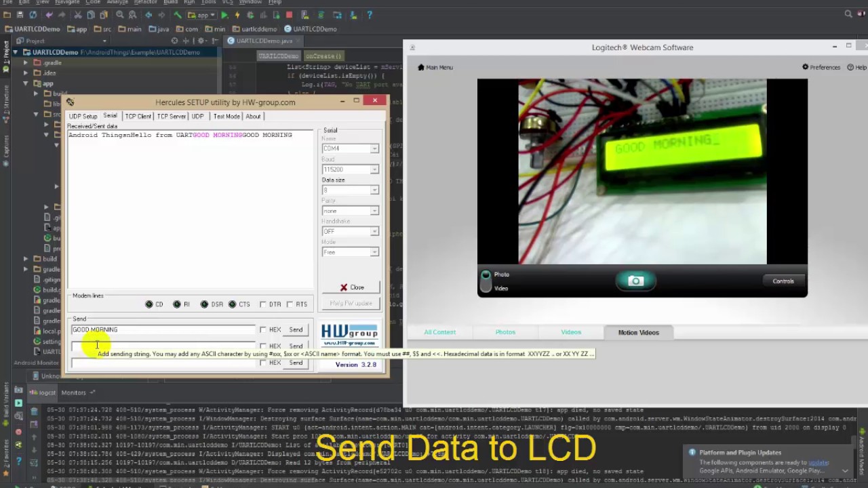868x488 pixels.
Task: Click the green Run app icon
Action: pyautogui.click(x=224, y=15)
